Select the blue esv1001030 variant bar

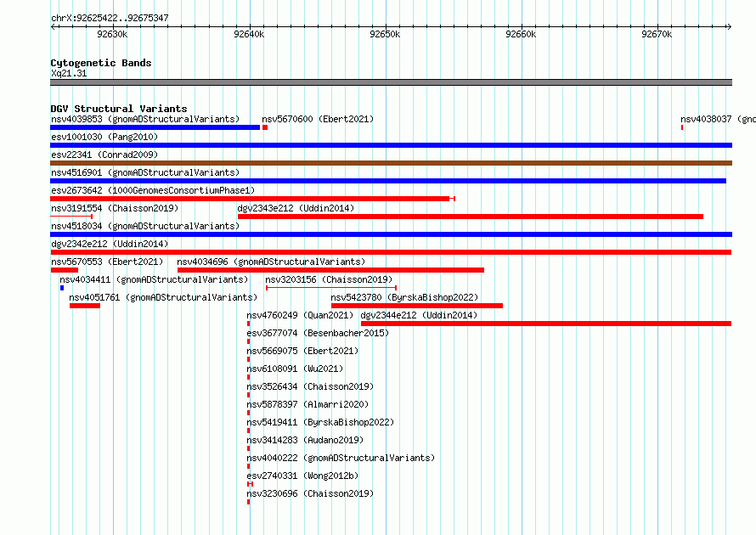(x=391, y=145)
